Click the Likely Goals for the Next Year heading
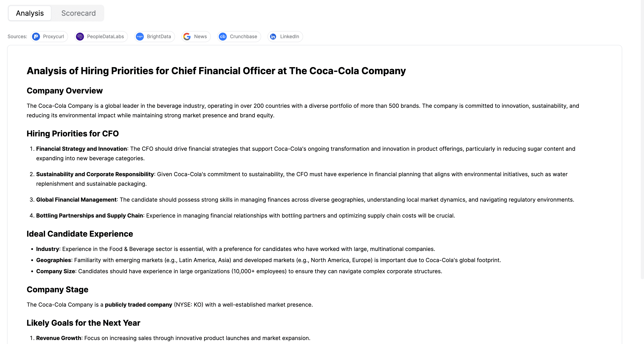 (83, 323)
